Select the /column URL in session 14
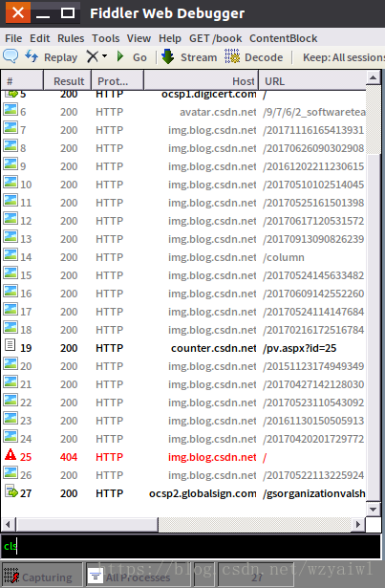 [x=284, y=257]
